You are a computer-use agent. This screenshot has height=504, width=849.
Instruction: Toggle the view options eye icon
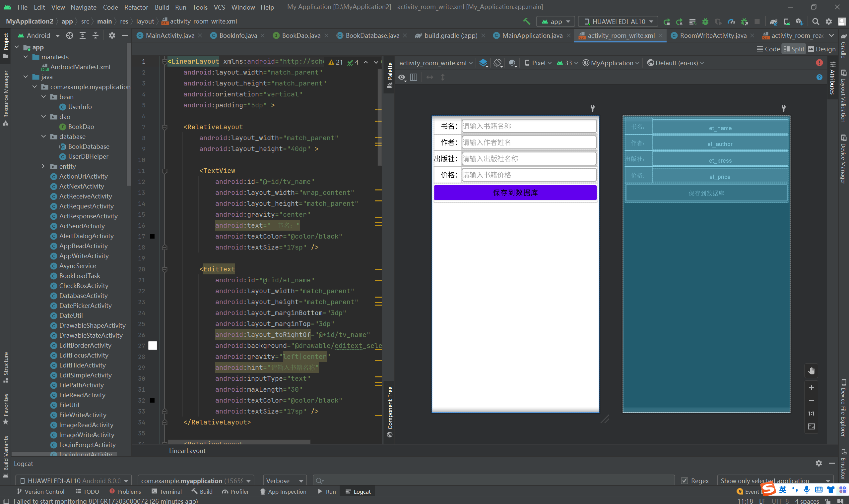coord(402,78)
